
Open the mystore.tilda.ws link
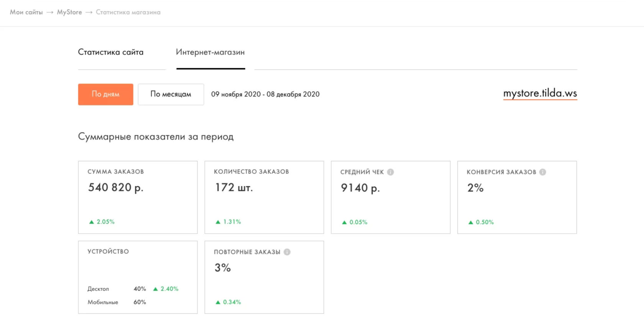pos(540,93)
